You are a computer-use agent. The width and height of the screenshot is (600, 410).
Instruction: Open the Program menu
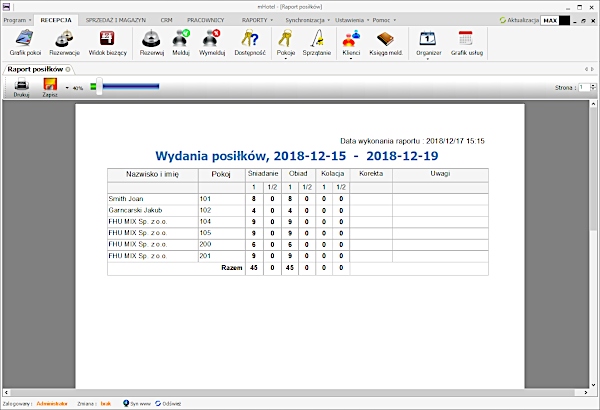point(16,19)
